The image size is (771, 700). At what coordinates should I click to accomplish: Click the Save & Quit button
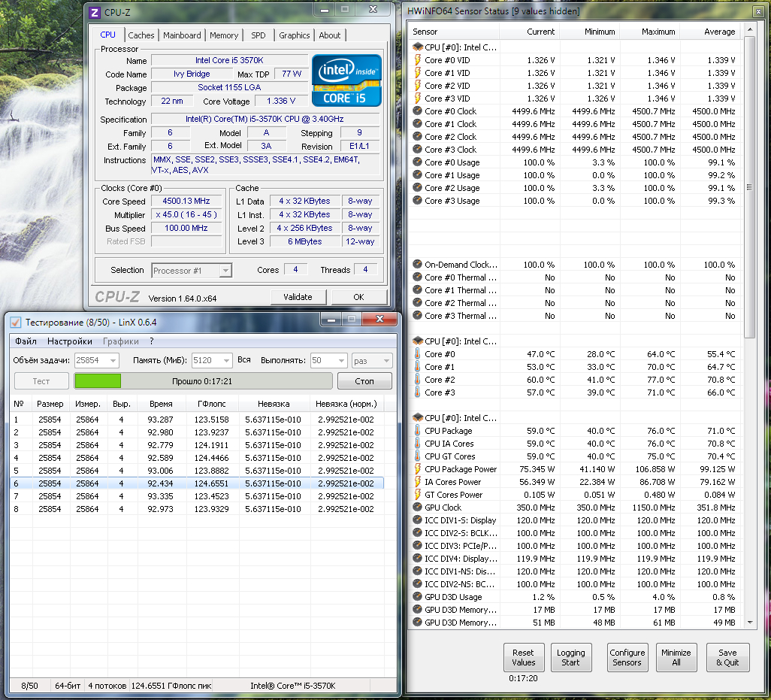click(x=727, y=658)
